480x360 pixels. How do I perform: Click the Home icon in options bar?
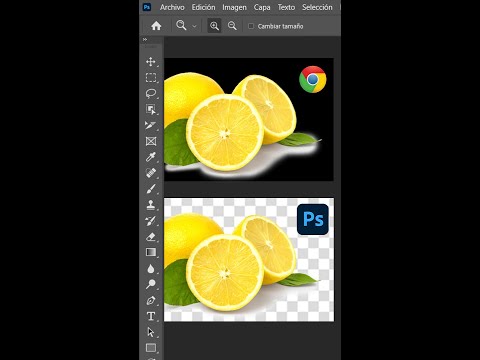click(x=156, y=26)
